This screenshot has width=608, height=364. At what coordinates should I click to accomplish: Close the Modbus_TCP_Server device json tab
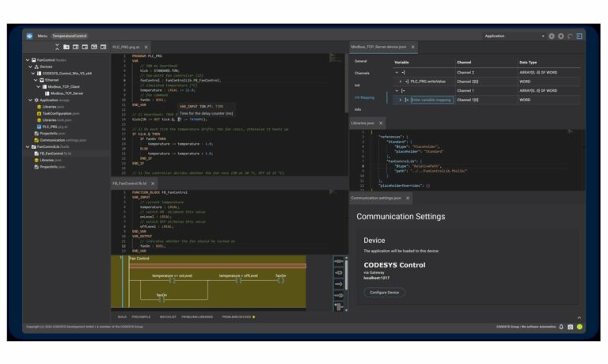click(x=413, y=47)
